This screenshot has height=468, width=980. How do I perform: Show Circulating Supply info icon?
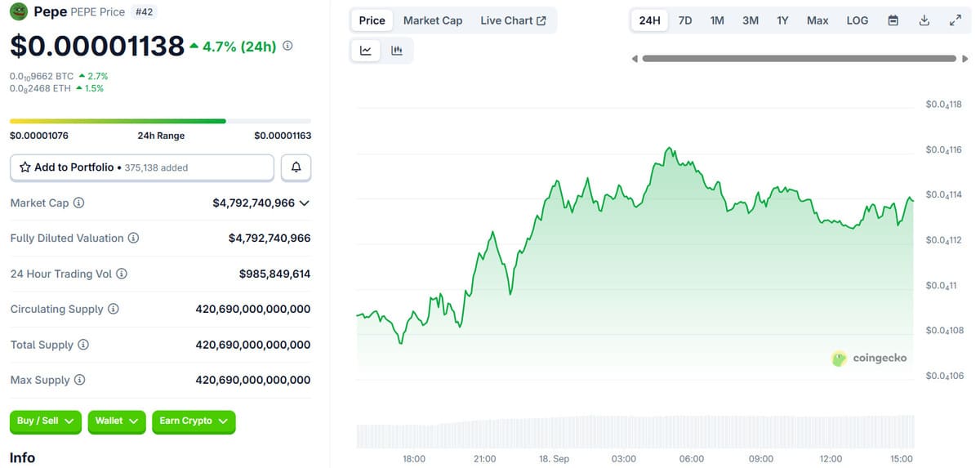[114, 310]
